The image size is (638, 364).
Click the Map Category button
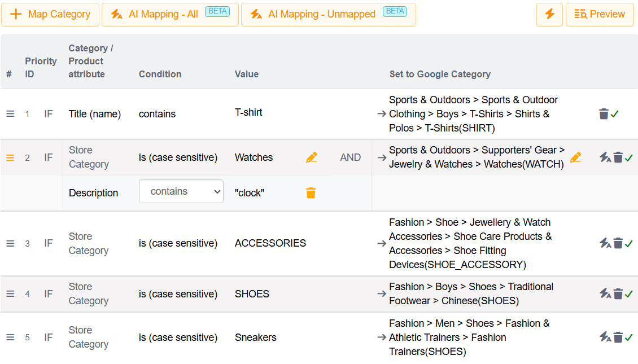click(50, 15)
